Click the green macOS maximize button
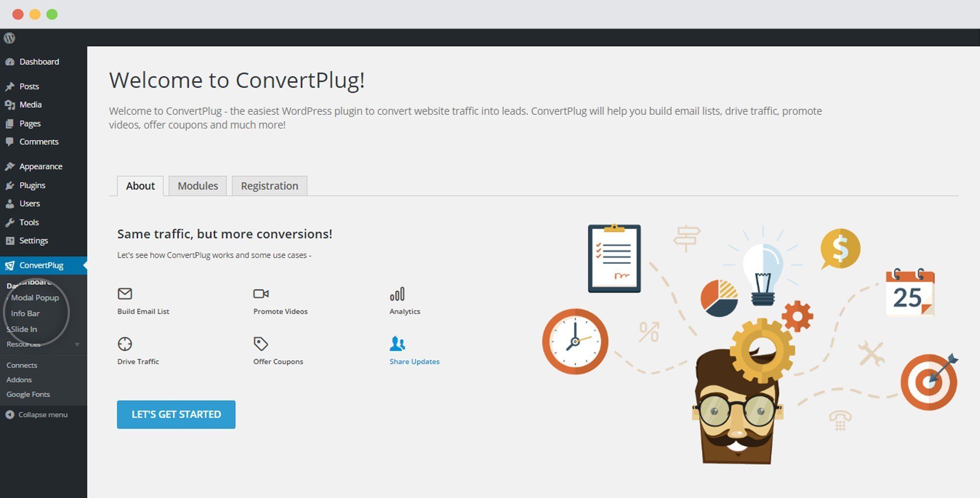The height and width of the screenshot is (498, 980). coord(52,14)
